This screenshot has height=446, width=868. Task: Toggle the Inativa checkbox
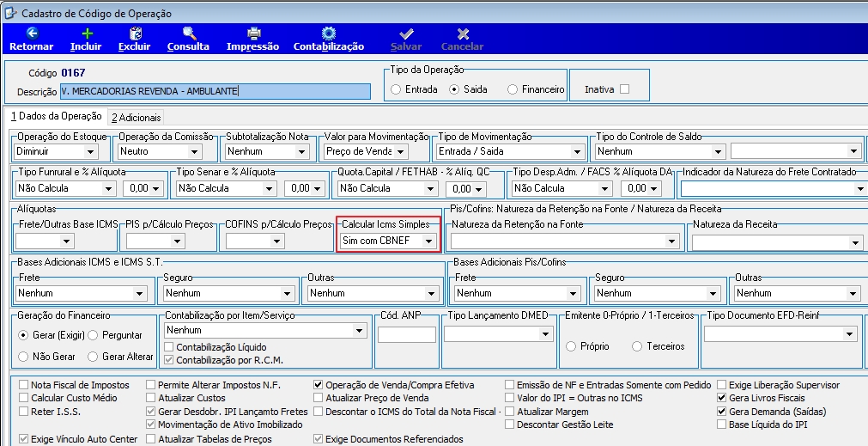pos(624,89)
